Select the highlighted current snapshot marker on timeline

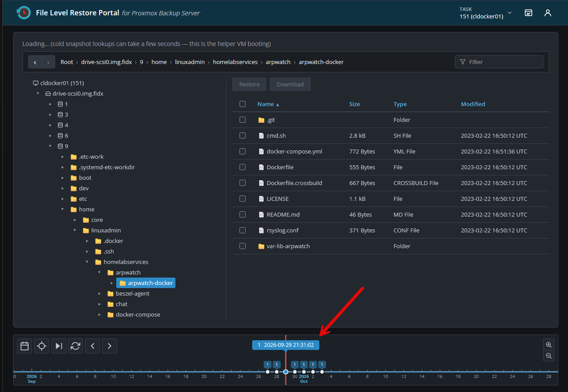[x=286, y=372]
